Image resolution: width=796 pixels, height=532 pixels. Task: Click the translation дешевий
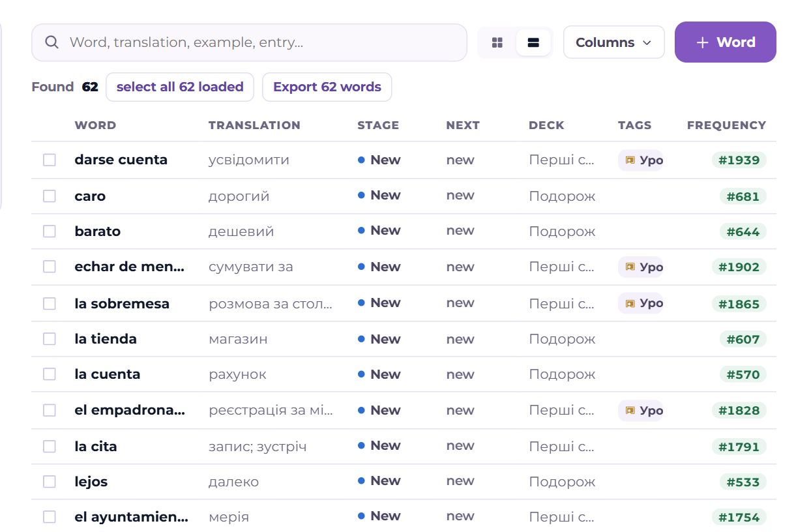point(241,231)
